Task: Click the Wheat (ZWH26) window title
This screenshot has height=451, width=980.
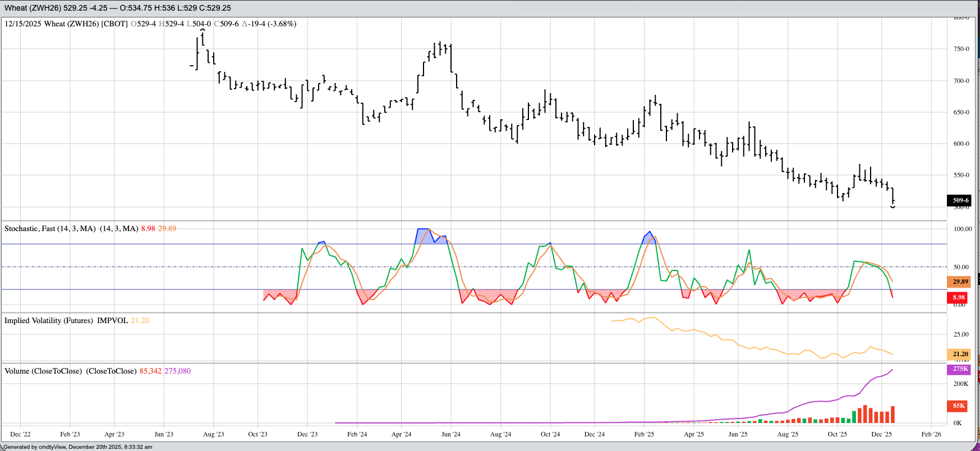Action: (x=117, y=8)
